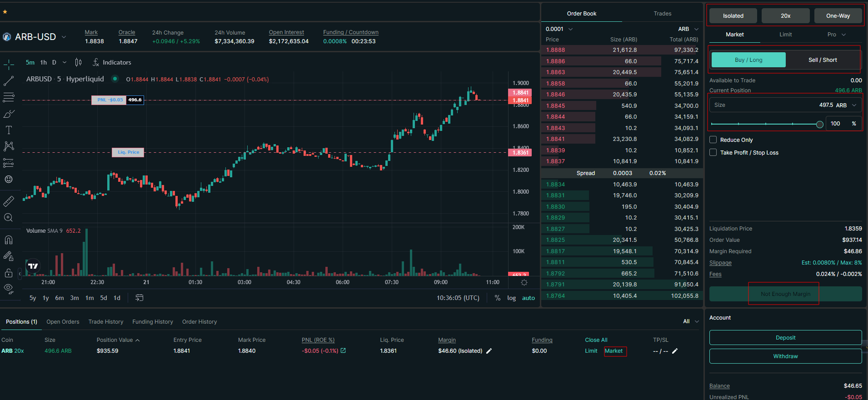The image size is (868, 400).
Task: Switch to the Limit order tab
Action: click(785, 35)
